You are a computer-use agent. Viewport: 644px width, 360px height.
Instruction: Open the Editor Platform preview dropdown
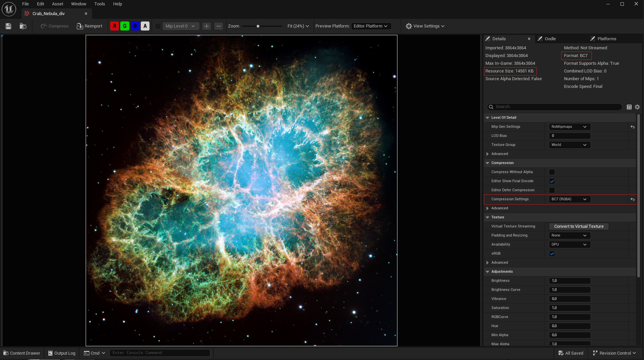(x=371, y=26)
